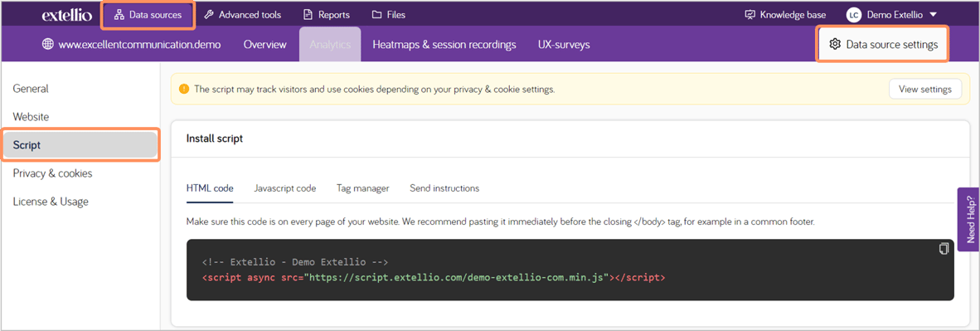Viewport: 980px width, 331px height.
Task: Click the orange warning icon in notice
Action: point(184,90)
